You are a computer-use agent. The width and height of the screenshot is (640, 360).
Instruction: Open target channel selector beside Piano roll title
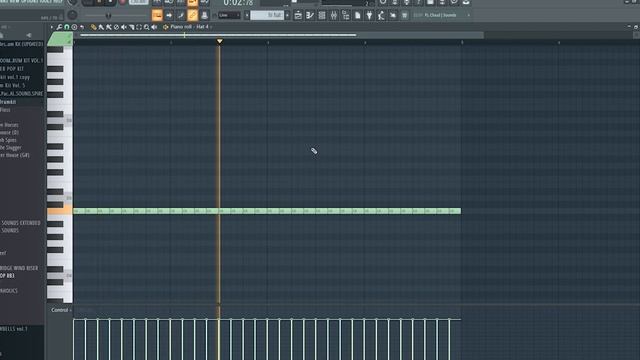click(x=165, y=27)
